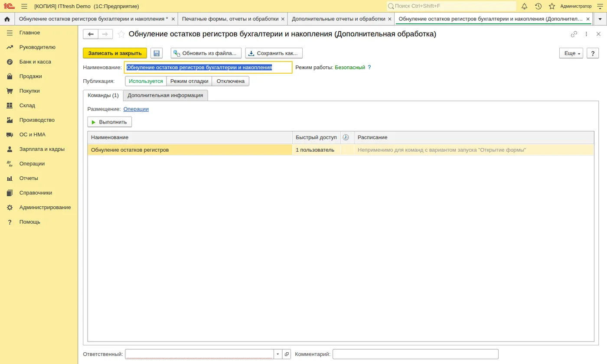This screenshot has width=607, height=364.
Task: Click the forward arrow navigation button
Action: point(105,34)
